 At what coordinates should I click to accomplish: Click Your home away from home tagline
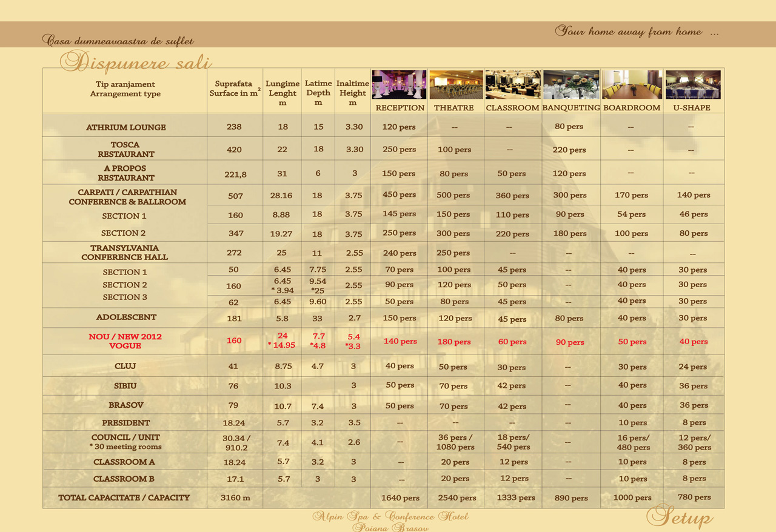637,32
